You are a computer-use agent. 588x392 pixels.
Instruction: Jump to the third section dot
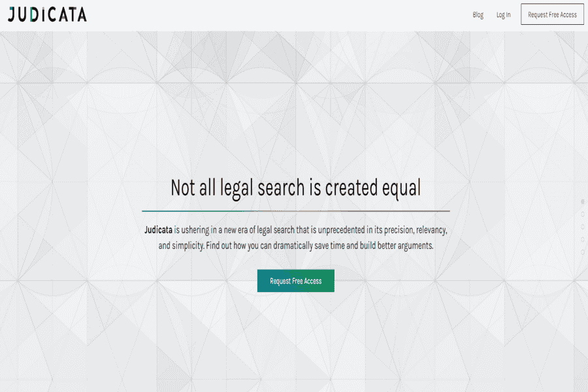(x=583, y=227)
